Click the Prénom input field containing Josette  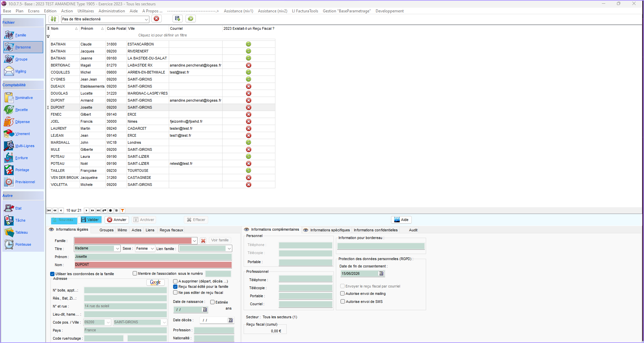pos(153,257)
